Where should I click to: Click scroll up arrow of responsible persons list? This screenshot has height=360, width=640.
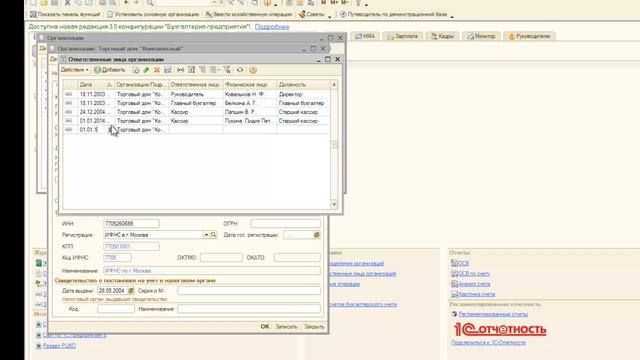334,84
